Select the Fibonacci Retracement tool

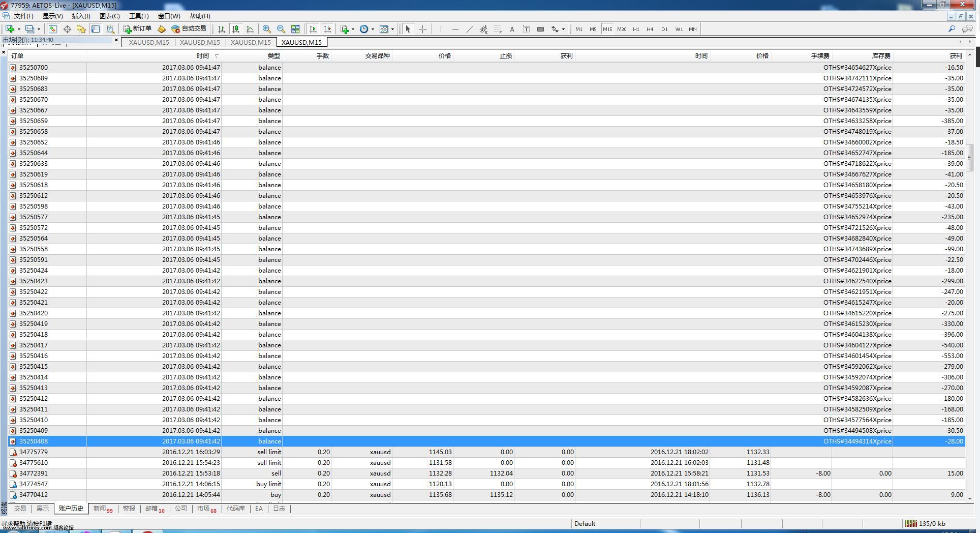[498, 29]
